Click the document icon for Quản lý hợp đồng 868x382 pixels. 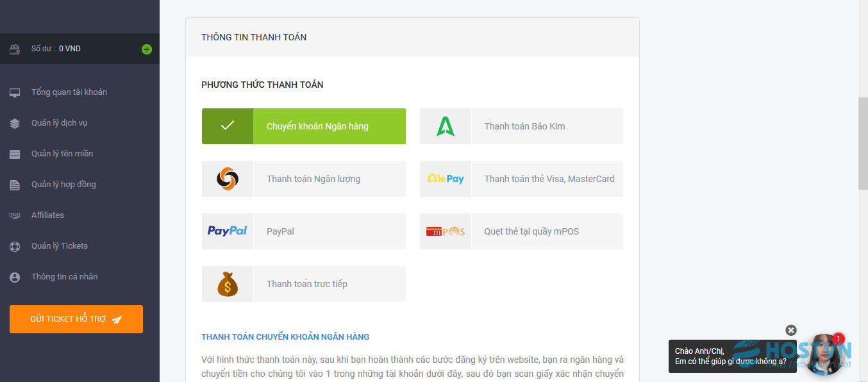(15, 185)
